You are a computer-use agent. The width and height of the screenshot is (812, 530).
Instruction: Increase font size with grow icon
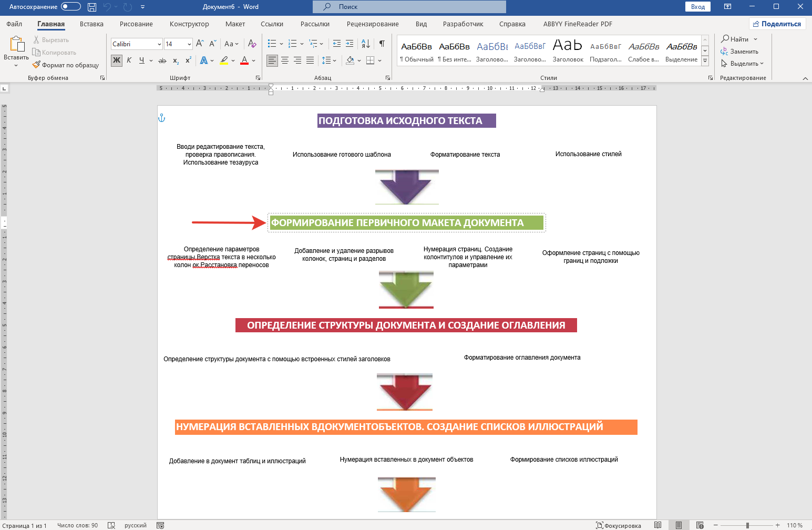(200, 44)
